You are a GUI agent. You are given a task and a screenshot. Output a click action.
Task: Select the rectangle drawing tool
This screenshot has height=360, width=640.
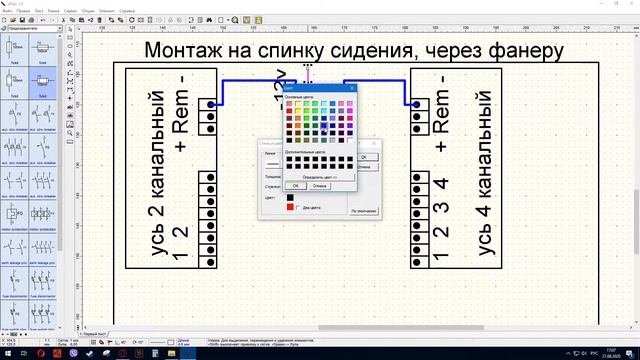(70, 38)
